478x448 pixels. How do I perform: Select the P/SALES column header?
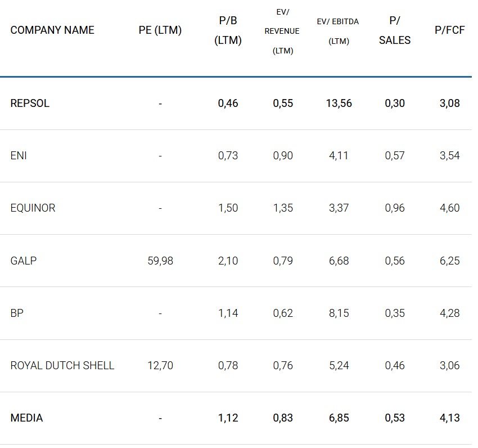(395, 30)
